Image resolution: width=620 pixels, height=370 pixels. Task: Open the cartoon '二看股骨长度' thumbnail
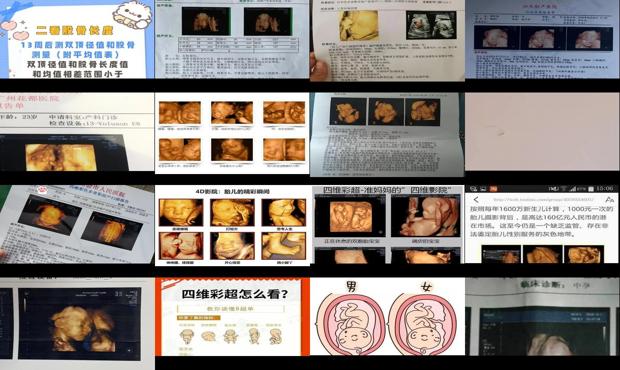[77, 39]
